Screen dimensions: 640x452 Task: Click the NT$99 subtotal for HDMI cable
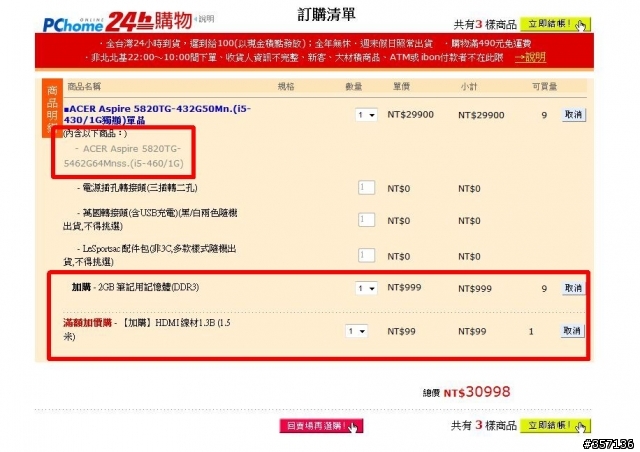coord(472,332)
